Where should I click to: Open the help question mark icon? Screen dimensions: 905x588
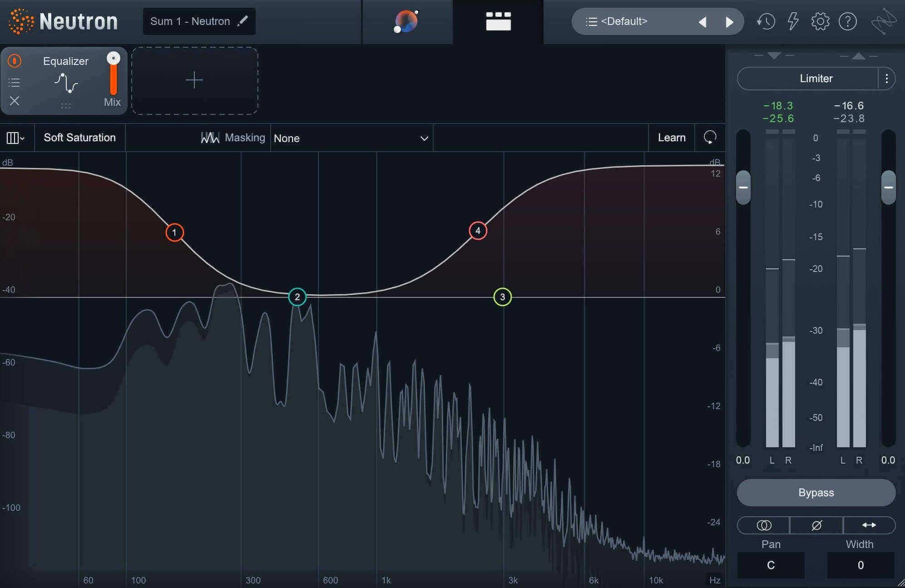847,21
